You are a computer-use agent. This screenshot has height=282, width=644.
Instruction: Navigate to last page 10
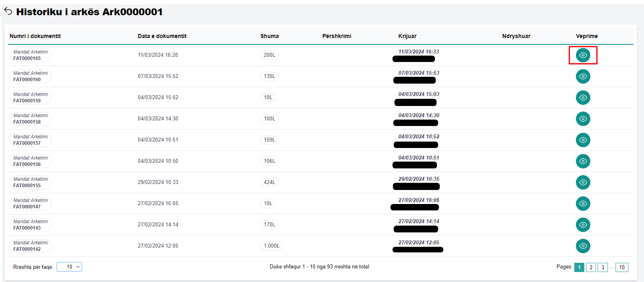point(622,267)
